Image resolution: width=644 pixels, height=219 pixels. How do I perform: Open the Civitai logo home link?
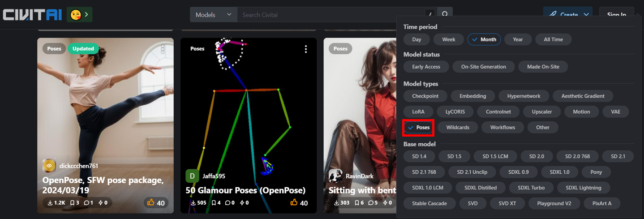32,15
